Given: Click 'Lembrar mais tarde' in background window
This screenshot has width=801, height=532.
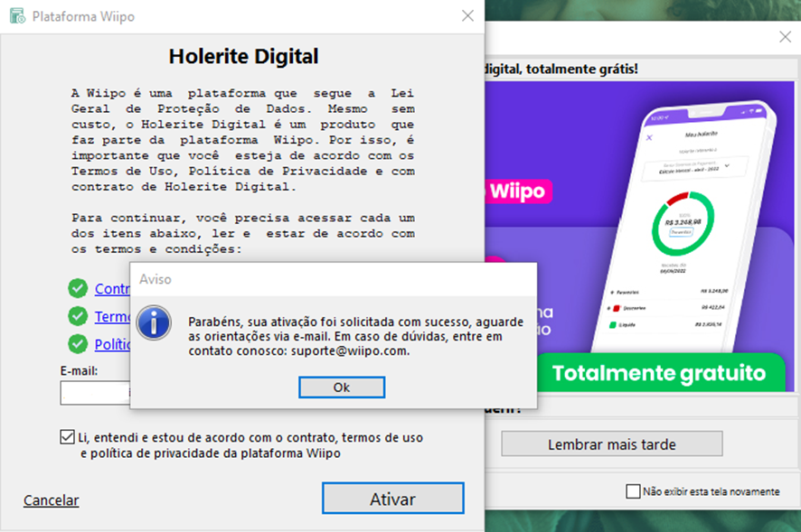Looking at the screenshot, I should tap(612, 443).
